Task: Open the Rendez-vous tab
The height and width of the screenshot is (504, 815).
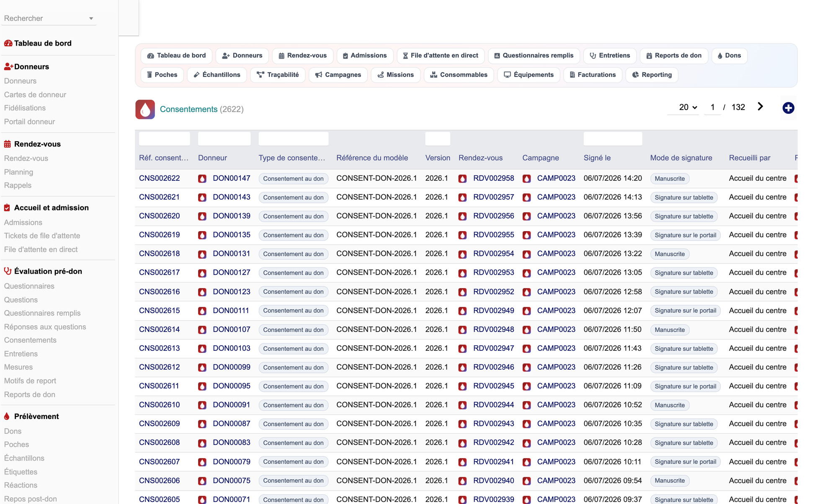Action: (302, 56)
